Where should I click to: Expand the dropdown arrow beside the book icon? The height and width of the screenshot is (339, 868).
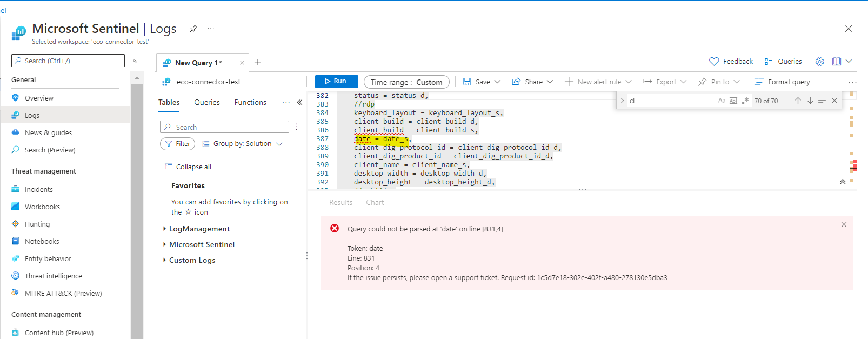click(849, 61)
